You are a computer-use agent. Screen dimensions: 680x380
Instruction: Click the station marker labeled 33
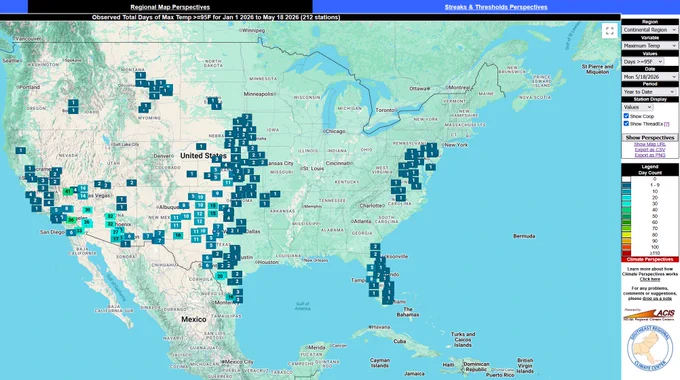coord(79,231)
